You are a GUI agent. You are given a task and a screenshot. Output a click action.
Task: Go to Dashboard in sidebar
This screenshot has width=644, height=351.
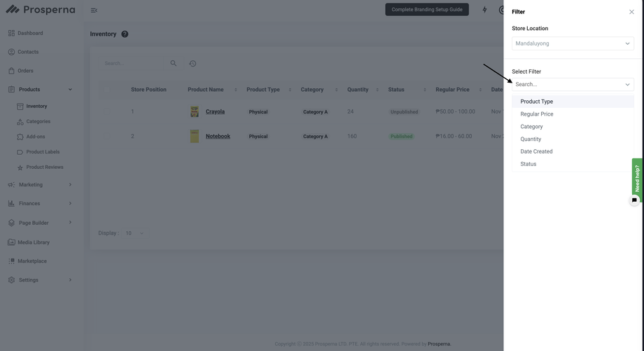(25, 33)
